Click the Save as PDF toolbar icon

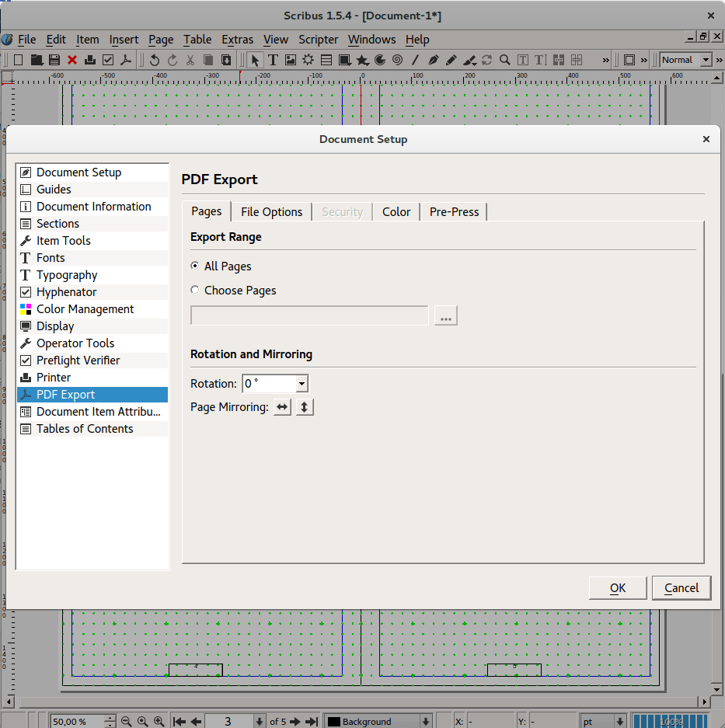tap(126, 60)
